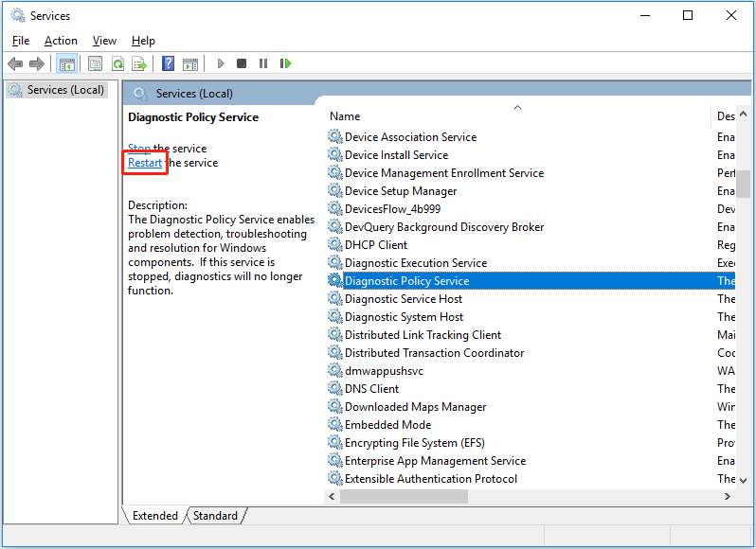Select Services (Local) in the console tree
Screen dimensions: 756x549
click(x=60, y=90)
